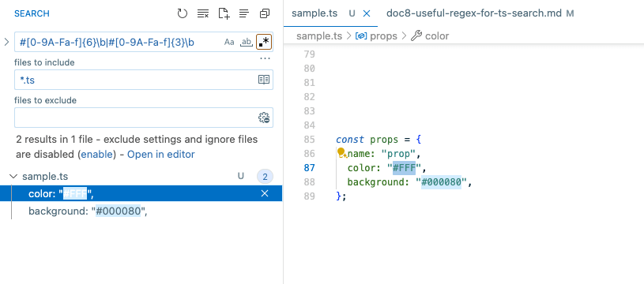Collapse the sample.ts results group
The height and width of the screenshot is (284, 644).
tap(13, 177)
